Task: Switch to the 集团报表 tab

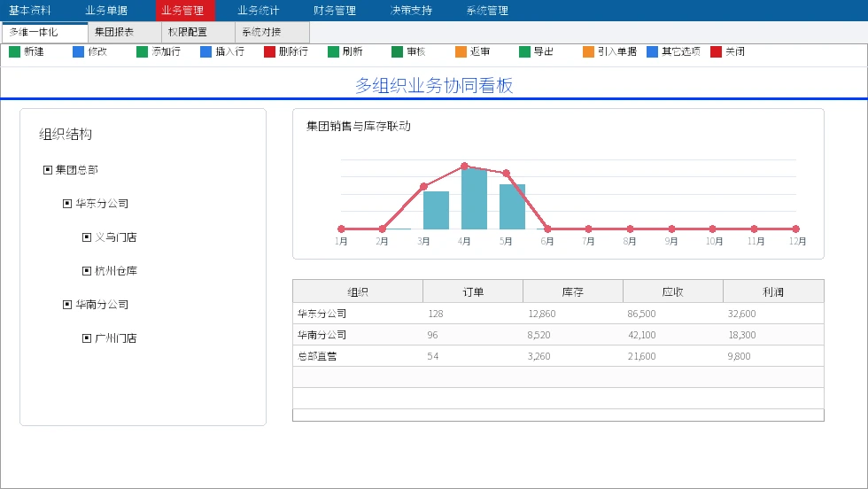Action: pyautogui.click(x=125, y=32)
